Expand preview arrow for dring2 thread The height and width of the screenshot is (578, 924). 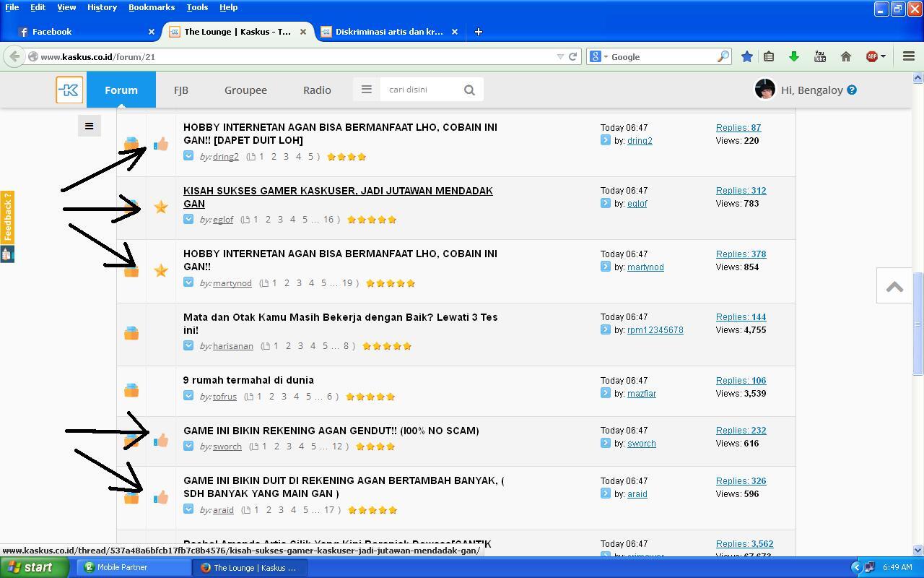tap(188, 156)
